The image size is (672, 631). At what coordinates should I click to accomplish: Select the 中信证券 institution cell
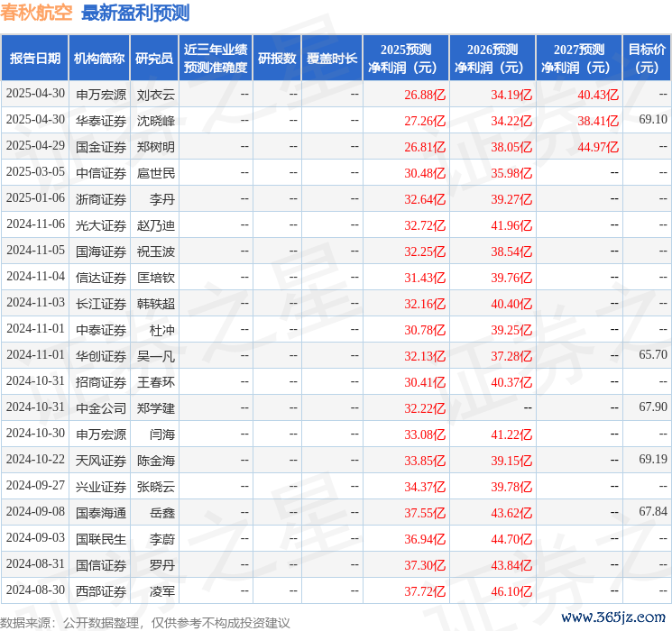click(101, 173)
